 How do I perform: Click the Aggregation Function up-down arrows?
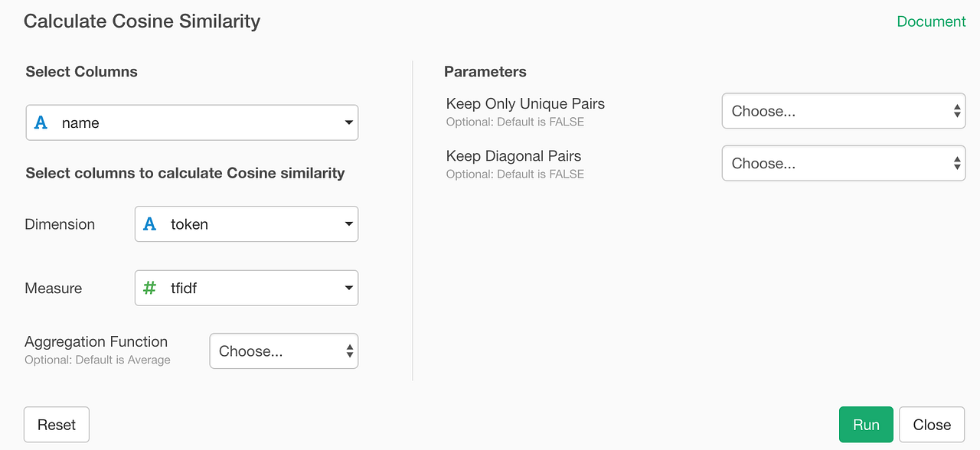(350, 351)
